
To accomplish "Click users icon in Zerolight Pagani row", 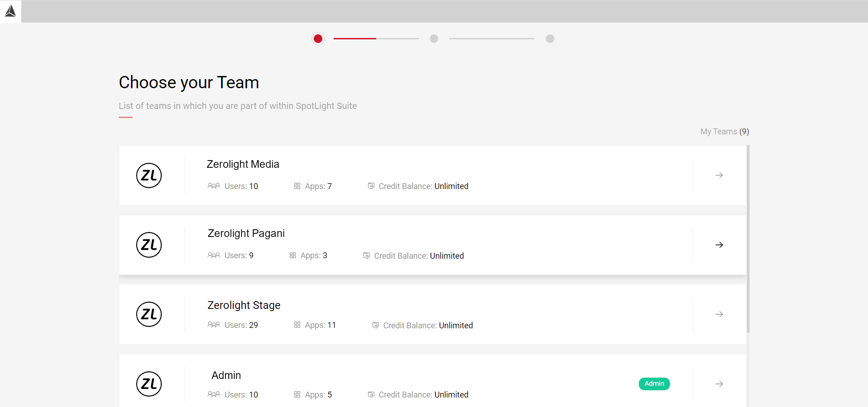I will tap(214, 256).
